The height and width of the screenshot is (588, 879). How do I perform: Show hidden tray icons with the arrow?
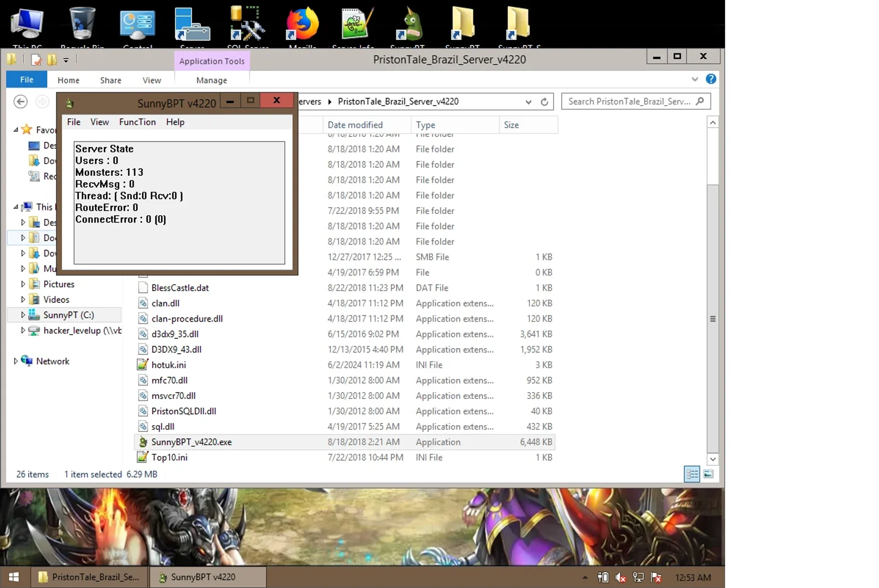point(585,577)
